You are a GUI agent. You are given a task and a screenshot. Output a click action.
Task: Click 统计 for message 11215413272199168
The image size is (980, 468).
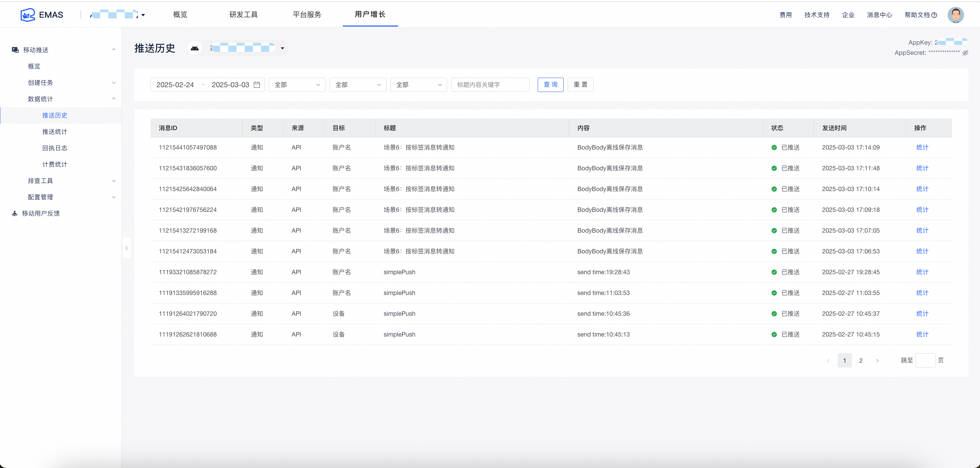point(922,230)
